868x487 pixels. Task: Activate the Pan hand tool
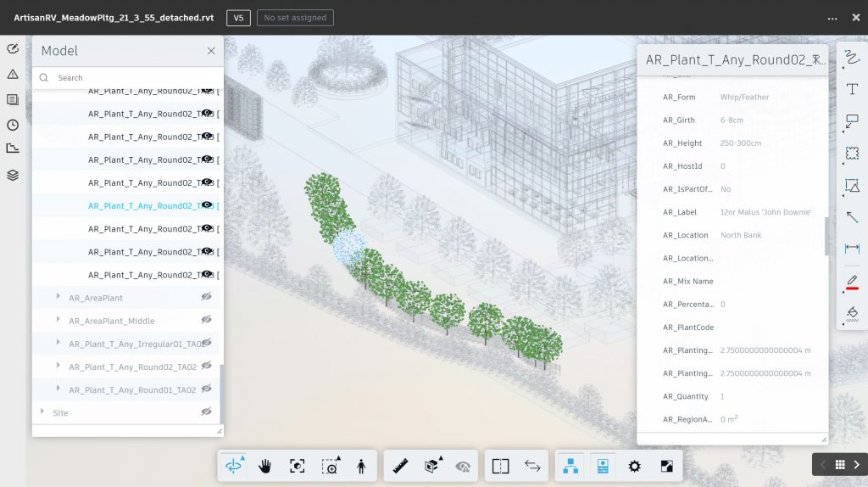264,466
